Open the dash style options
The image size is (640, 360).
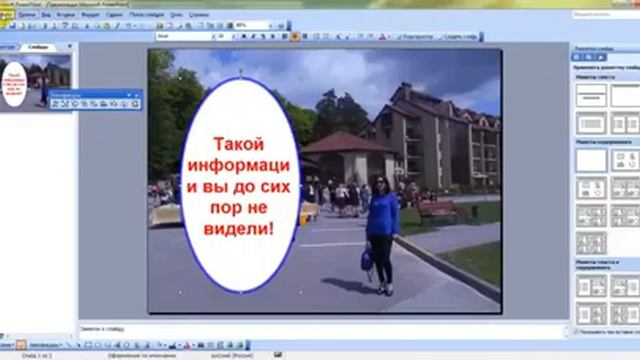[211, 346]
